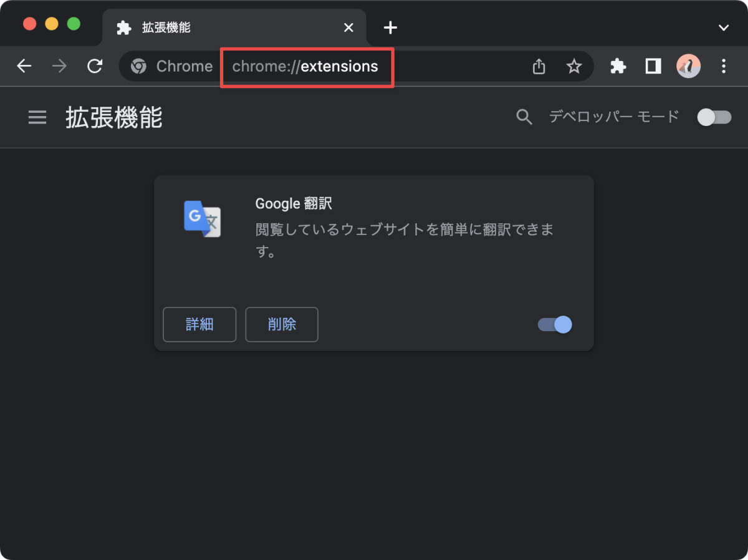The height and width of the screenshot is (560, 748).
Task: Minimize window with yellow button
Action: 52,24
